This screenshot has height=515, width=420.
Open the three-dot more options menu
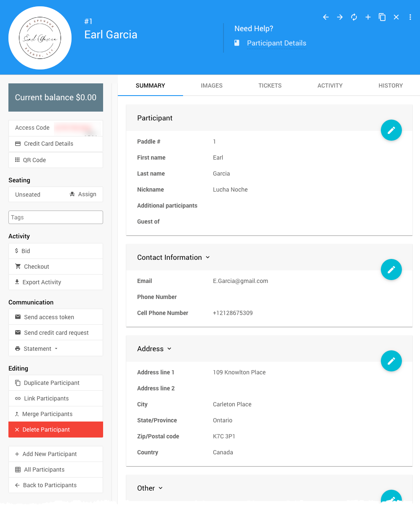pyautogui.click(x=410, y=17)
